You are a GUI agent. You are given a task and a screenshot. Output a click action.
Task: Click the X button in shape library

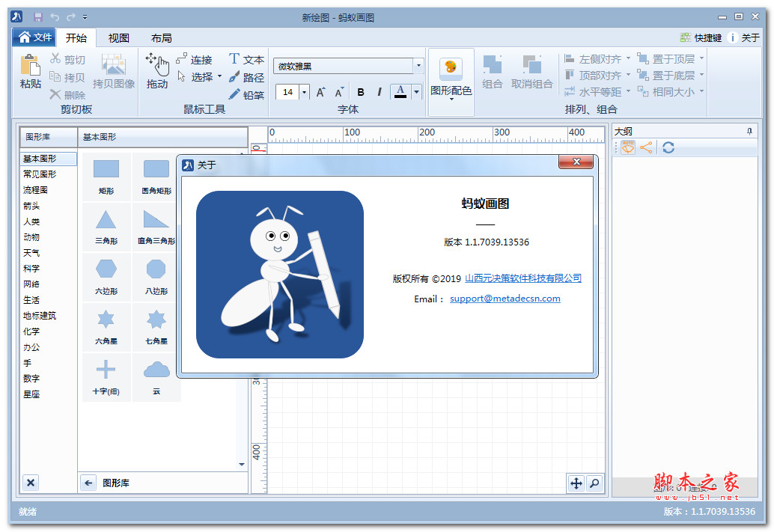(x=31, y=483)
